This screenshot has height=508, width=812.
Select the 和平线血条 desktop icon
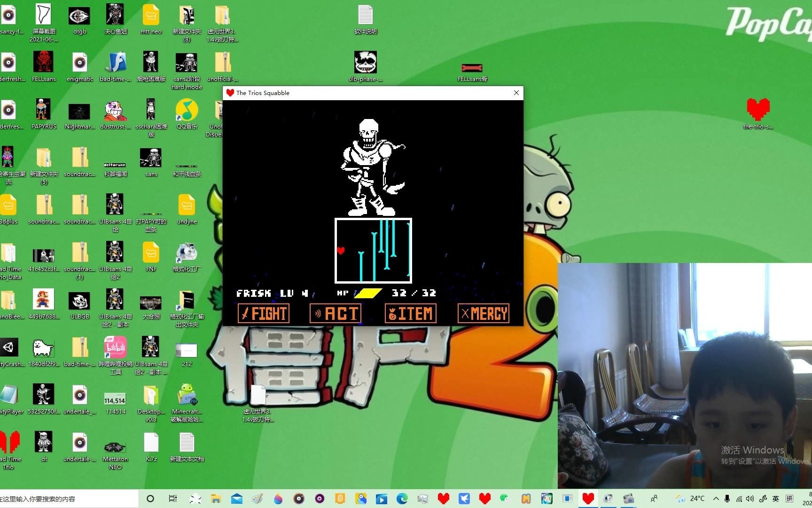tap(187, 170)
